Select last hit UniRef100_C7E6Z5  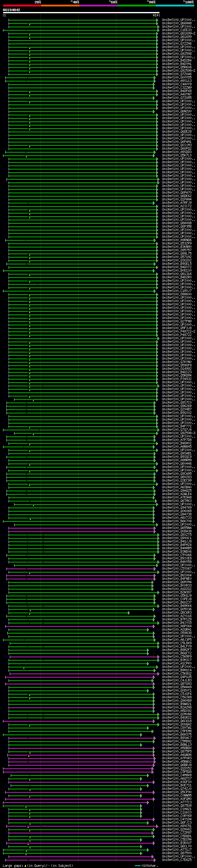tap(177, 860)
